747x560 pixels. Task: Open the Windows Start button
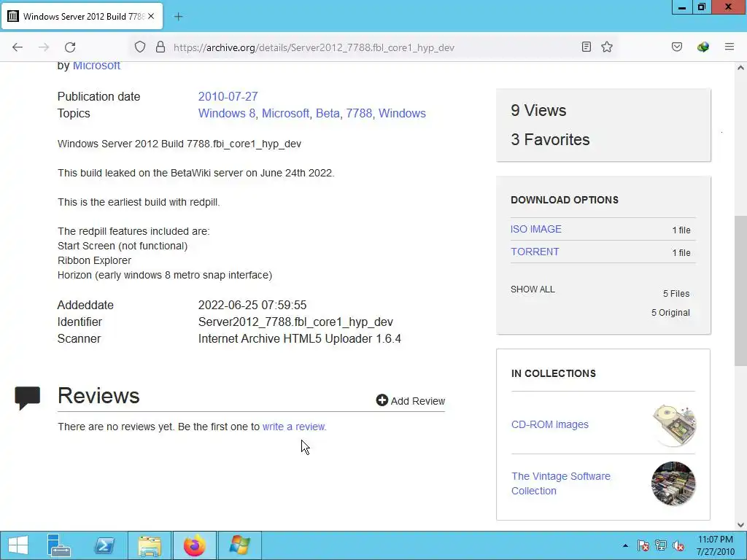click(x=18, y=545)
